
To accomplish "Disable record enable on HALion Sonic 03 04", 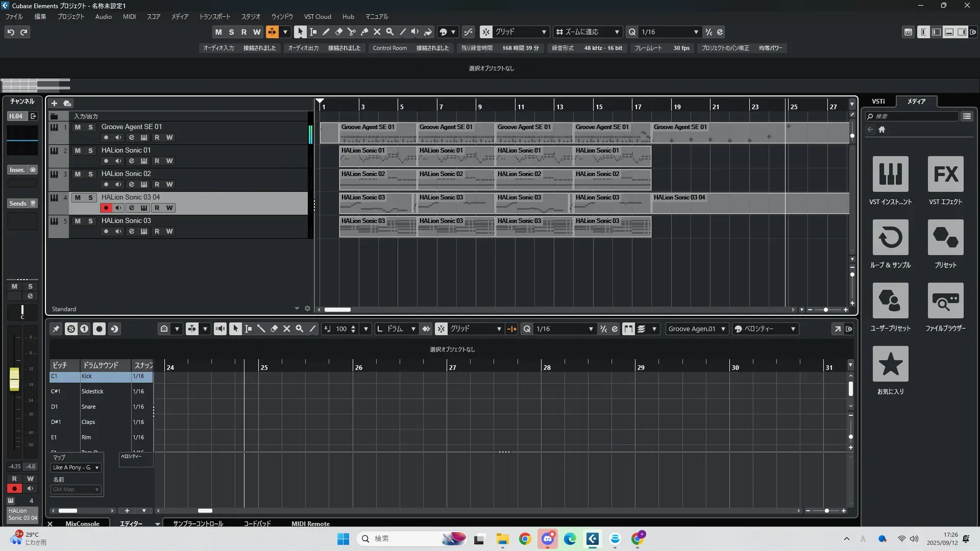I will coord(106,208).
